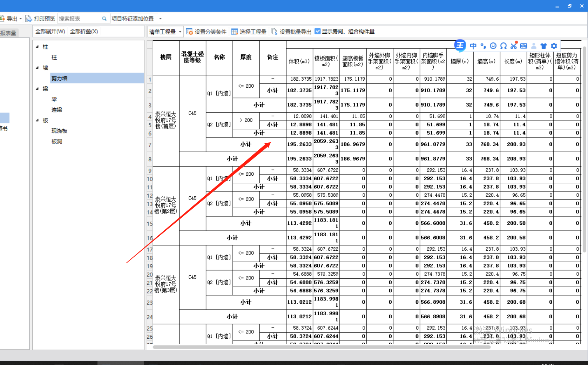Screen dimensions: 588x365
Task: Select the 梁 child tree item
Action: (x=54, y=99)
